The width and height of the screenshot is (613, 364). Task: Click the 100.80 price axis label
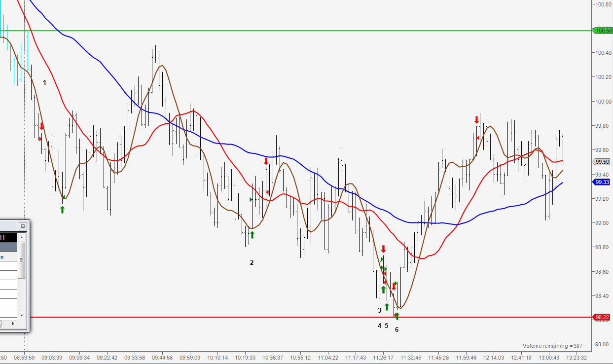tap(603, 4)
